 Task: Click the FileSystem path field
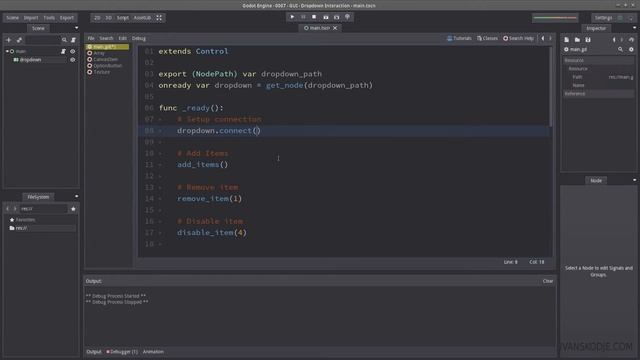coord(44,209)
